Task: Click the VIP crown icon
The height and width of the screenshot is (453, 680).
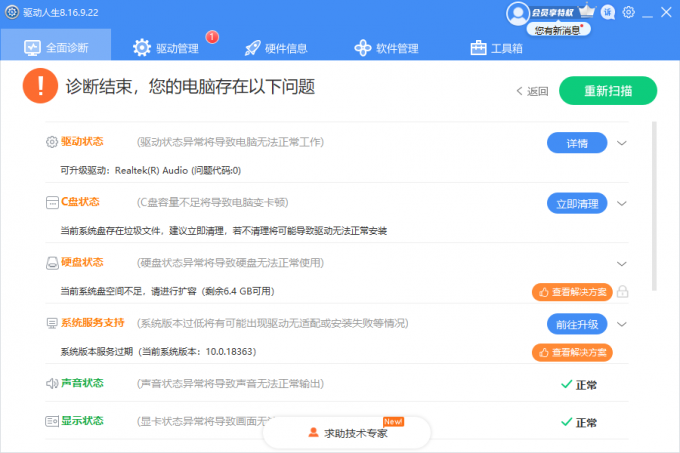Action: [x=587, y=12]
